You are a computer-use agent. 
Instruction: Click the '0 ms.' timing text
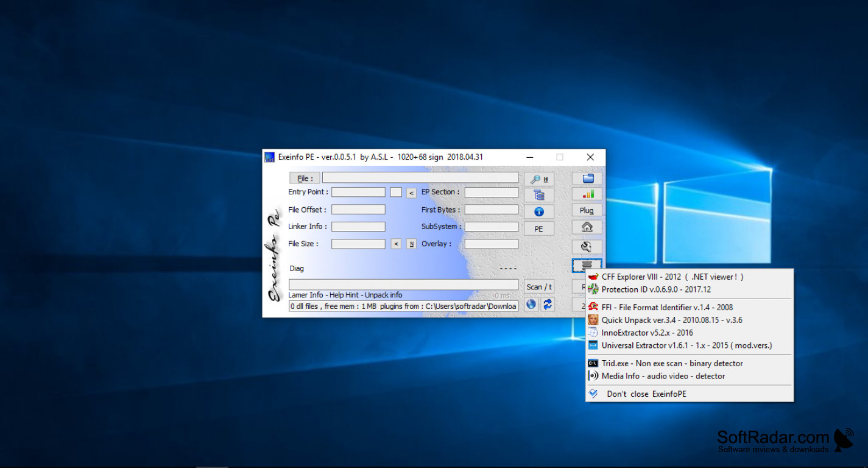point(503,296)
